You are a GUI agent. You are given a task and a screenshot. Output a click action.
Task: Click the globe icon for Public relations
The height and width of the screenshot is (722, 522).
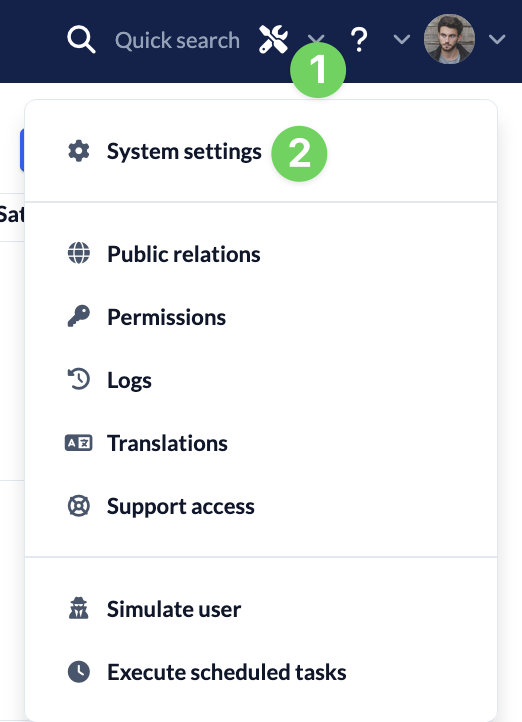point(79,253)
